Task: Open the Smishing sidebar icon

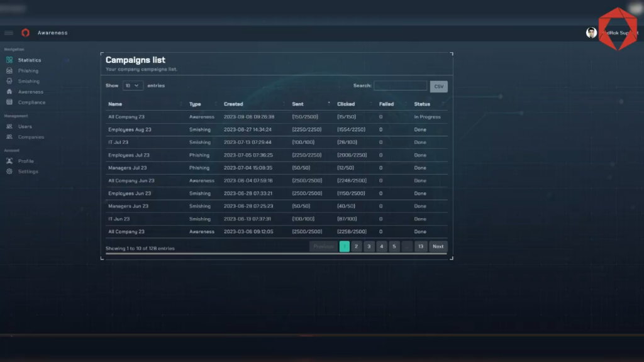Action: (x=9, y=81)
